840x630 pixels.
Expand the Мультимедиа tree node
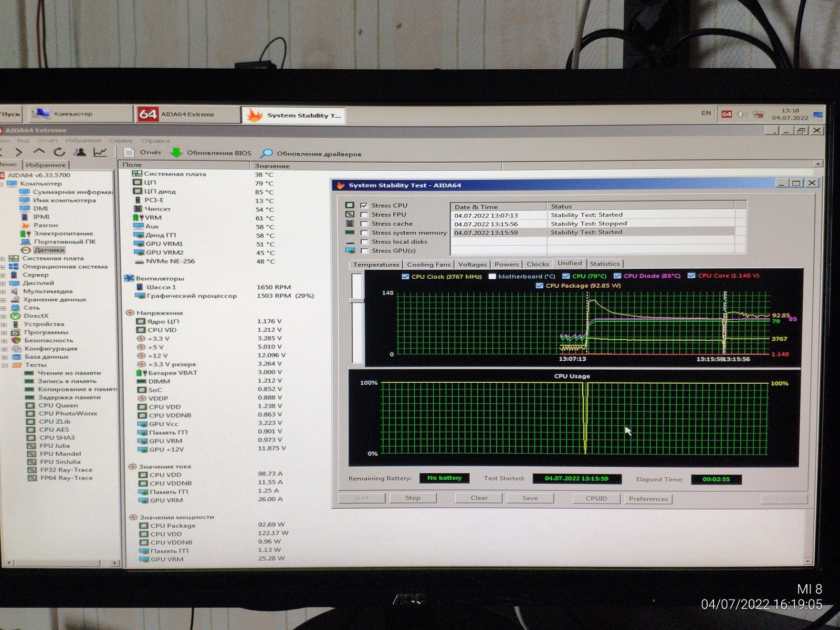click(x=3, y=292)
